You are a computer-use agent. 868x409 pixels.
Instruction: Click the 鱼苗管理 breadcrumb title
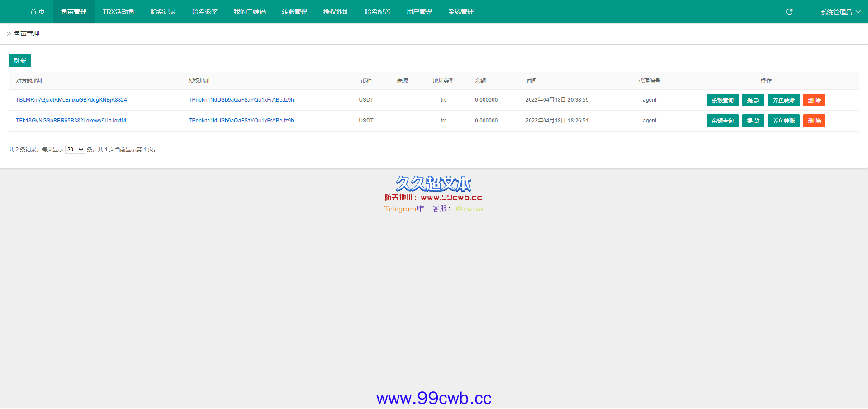click(x=27, y=33)
